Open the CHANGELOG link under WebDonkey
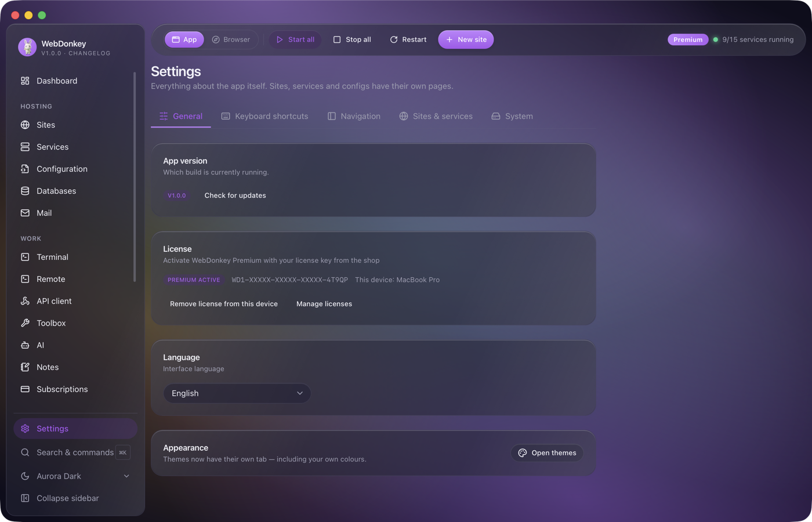Viewport: 812px width, 522px height. (89, 53)
